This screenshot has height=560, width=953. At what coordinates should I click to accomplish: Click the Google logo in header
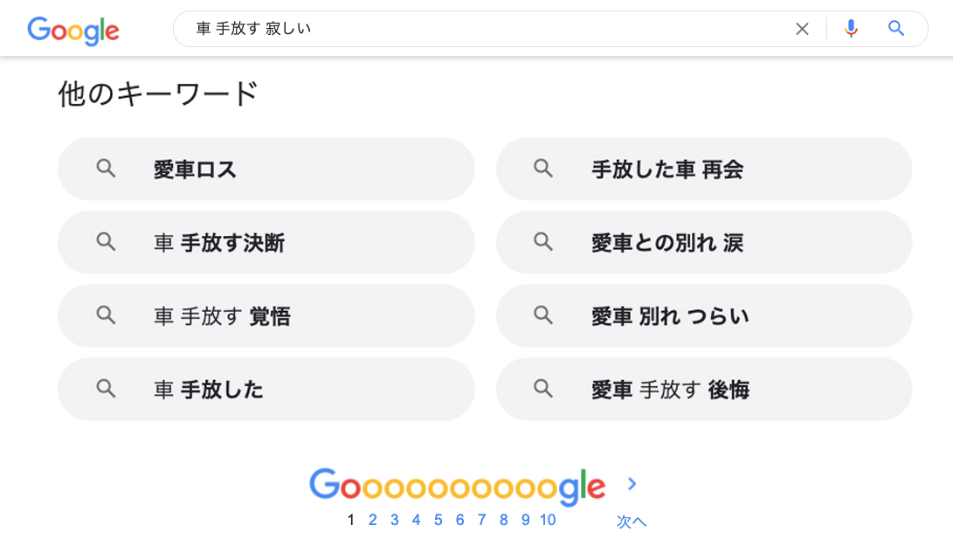click(73, 31)
